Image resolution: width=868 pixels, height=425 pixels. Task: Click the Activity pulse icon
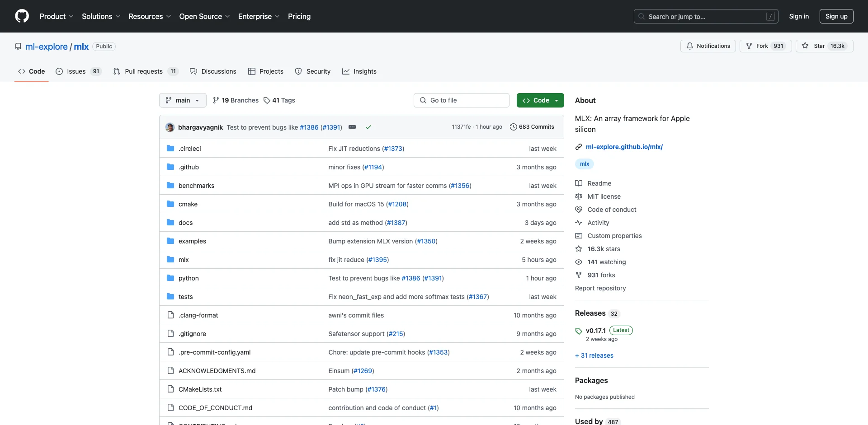pos(579,223)
